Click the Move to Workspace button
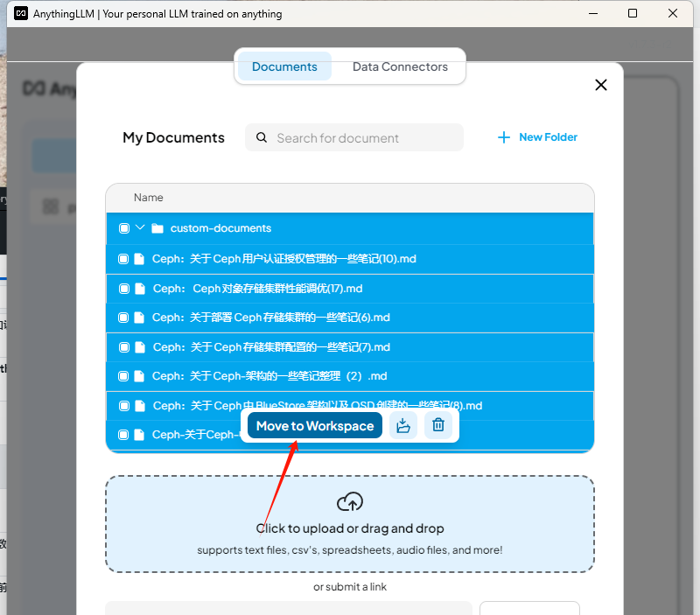Viewport: 700px width, 615px height. (315, 426)
